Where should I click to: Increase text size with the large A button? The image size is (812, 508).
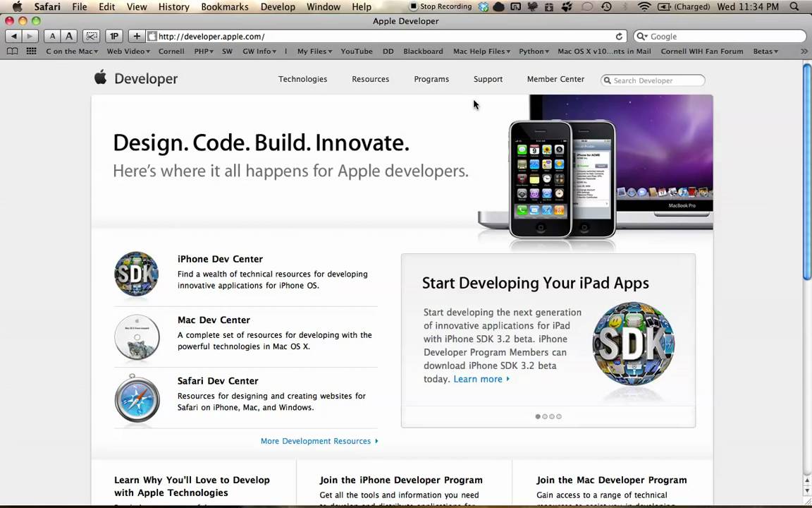point(69,36)
